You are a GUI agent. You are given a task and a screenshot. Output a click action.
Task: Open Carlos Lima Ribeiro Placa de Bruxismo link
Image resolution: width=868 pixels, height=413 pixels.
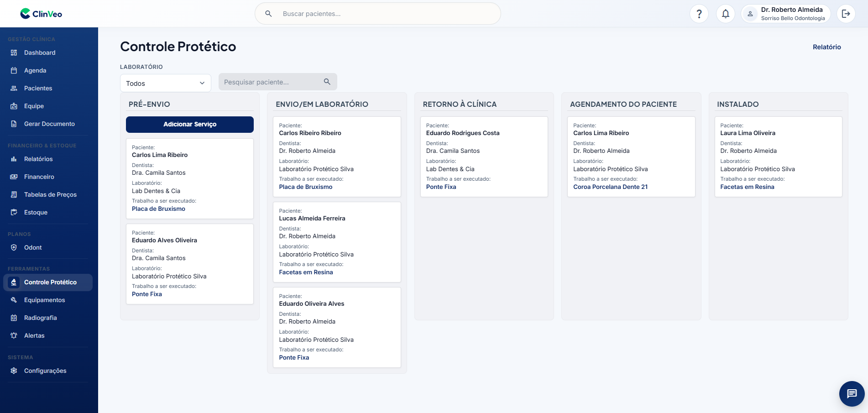(x=158, y=209)
